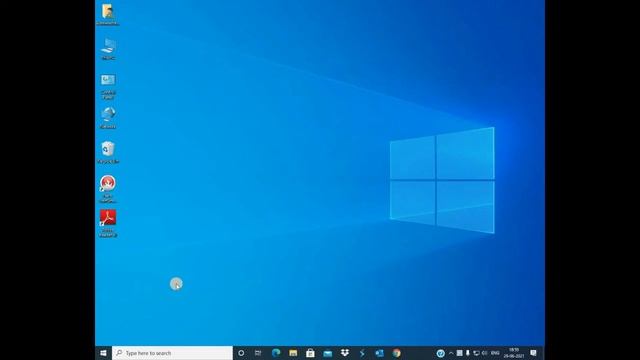This screenshot has width=640, height=360.
Task: Launch Google Chrome from the taskbar
Action: coord(396,353)
